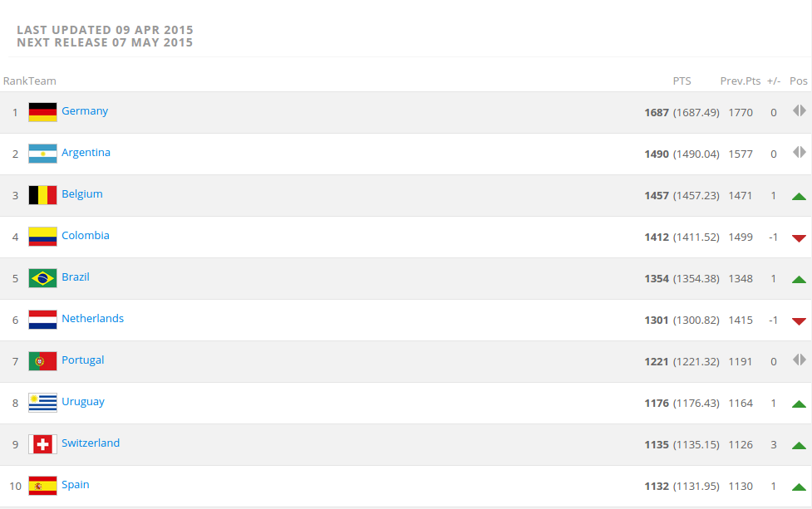Open the Argentina team link
812x509 pixels.
(86, 153)
